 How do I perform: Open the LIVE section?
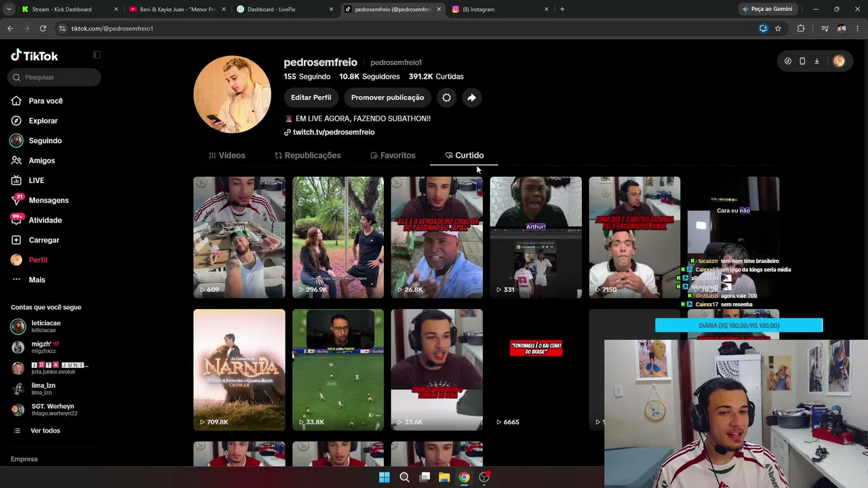click(x=36, y=180)
